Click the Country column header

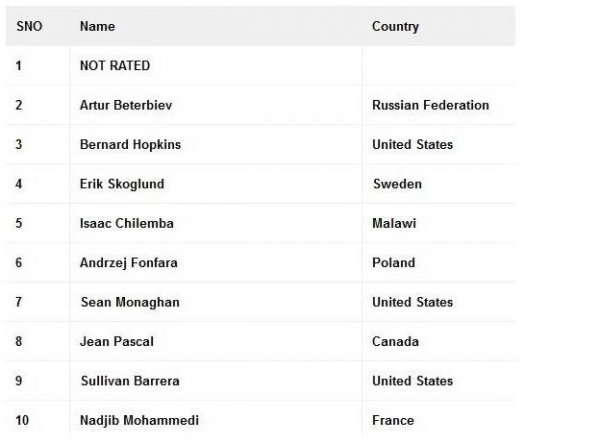(x=395, y=26)
